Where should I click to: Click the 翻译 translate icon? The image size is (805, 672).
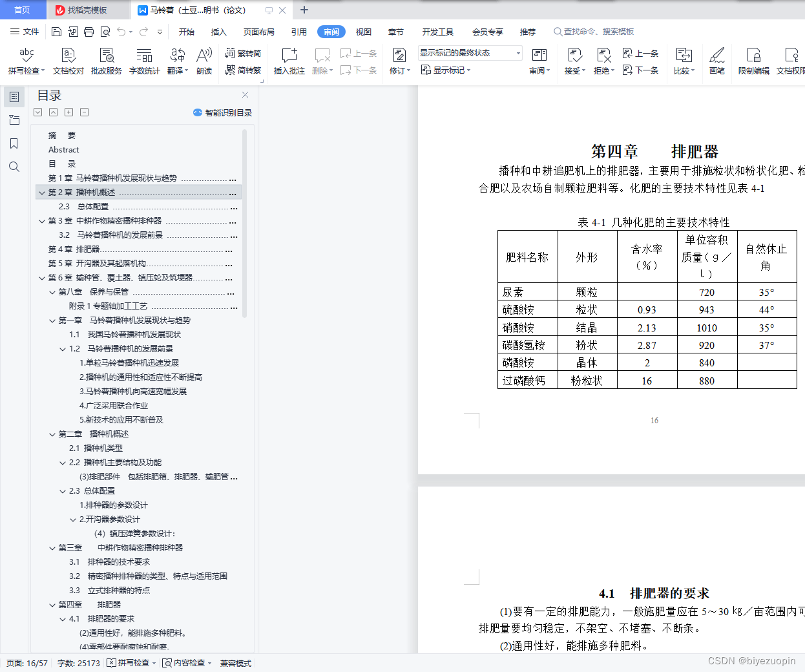click(178, 55)
